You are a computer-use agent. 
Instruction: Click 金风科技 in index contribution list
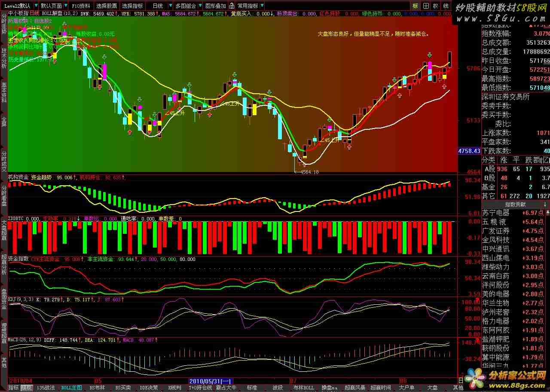pyautogui.click(x=495, y=240)
